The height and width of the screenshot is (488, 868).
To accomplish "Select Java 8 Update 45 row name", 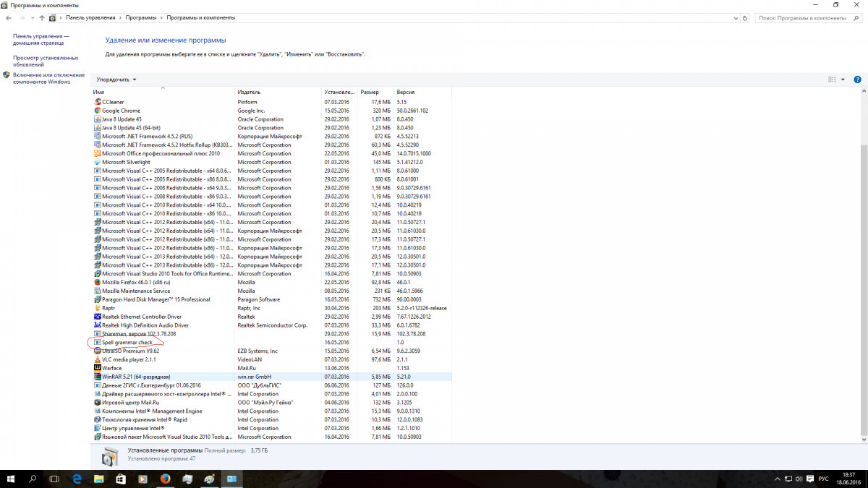I will point(122,119).
